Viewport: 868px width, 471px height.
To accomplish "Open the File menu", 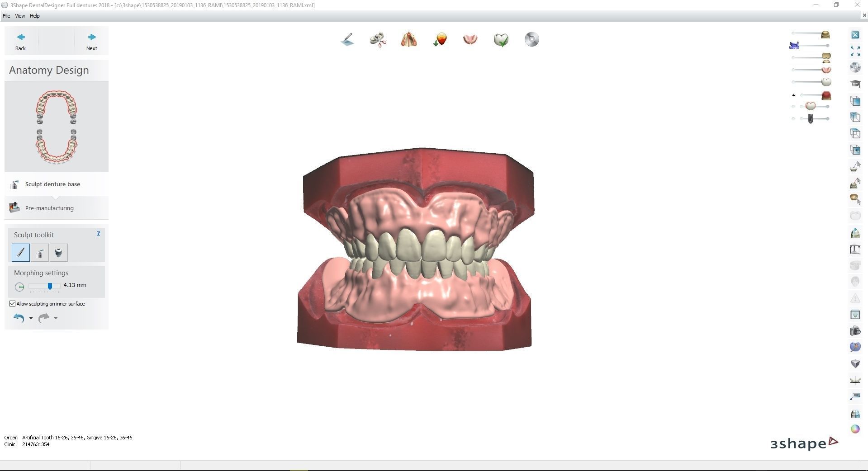I will point(6,16).
